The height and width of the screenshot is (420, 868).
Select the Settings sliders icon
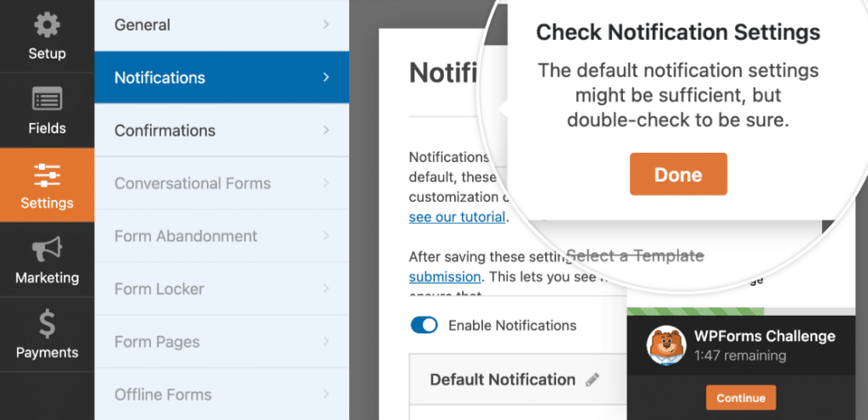[x=47, y=175]
